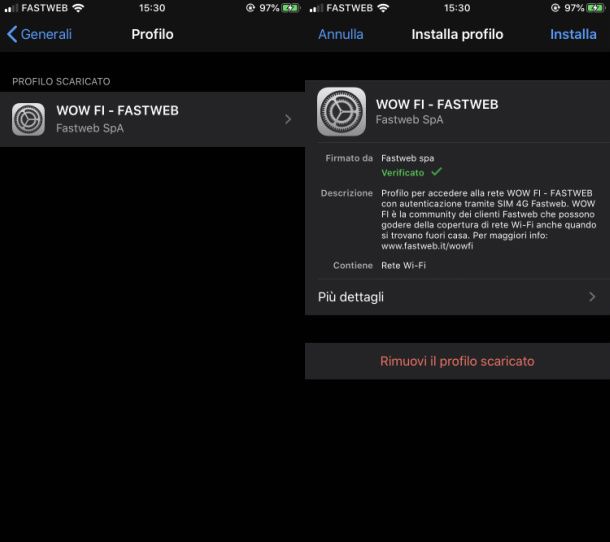Screen dimensions: 610x542
Task: Open www.fastweb.it/wowfi link in description
Action: click(x=427, y=246)
